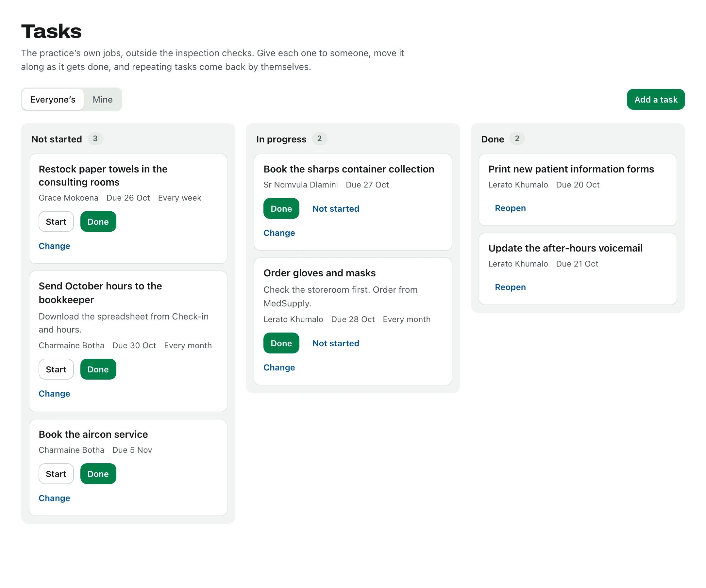Click the Book the aircon service title
The width and height of the screenshot is (706, 588).
coord(93,434)
